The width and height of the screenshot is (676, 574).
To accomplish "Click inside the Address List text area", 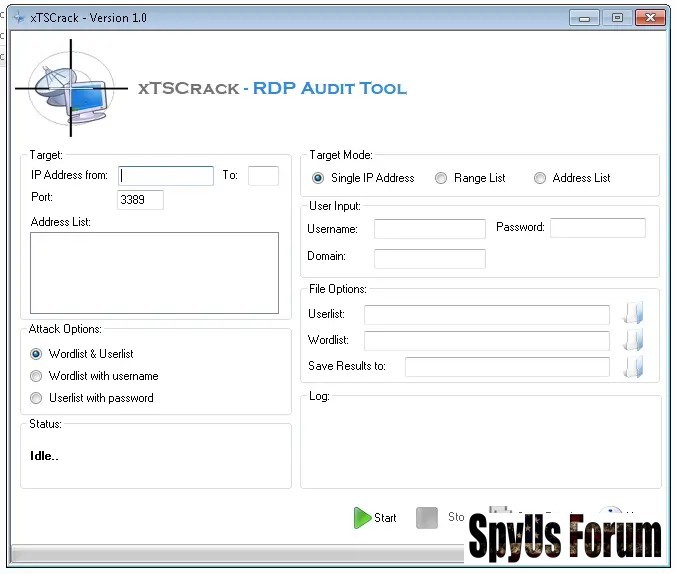I will 154,273.
